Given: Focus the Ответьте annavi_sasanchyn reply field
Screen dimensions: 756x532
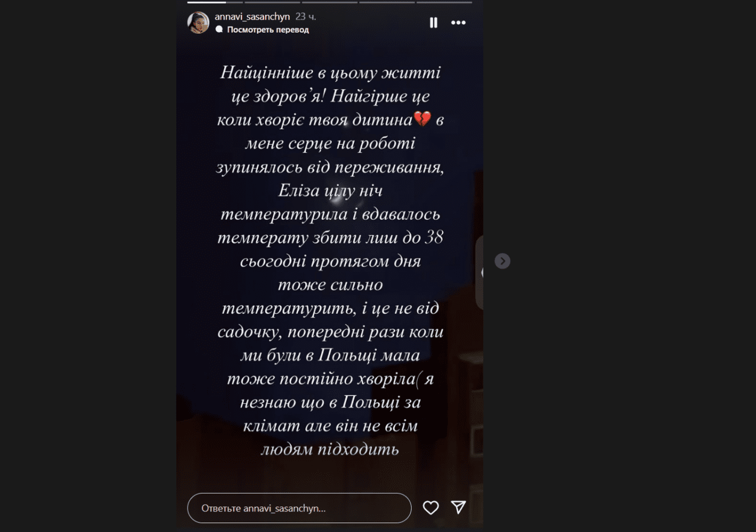Looking at the screenshot, I should pos(299,508).
